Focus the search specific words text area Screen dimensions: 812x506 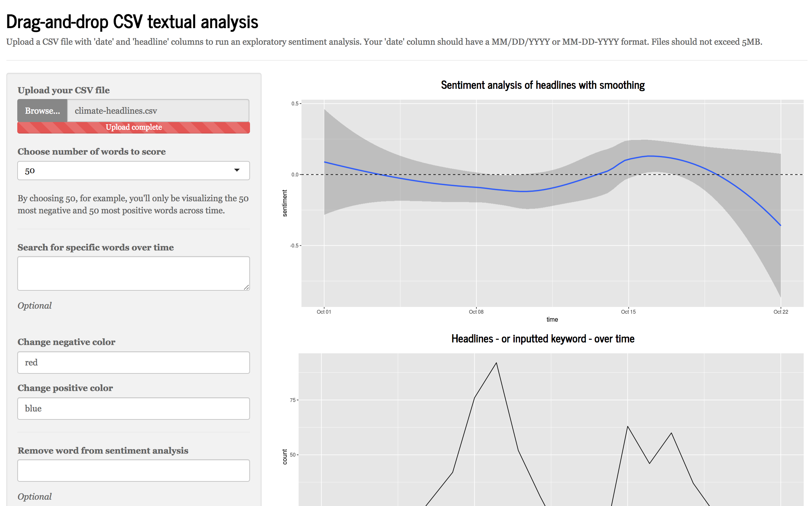coord(133,273)
